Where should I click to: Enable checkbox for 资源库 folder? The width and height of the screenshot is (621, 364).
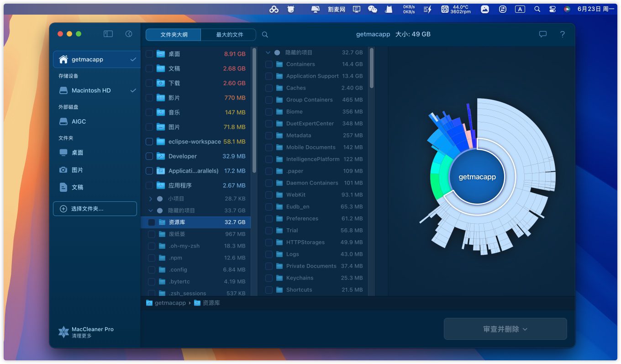(x=152, y=222)
